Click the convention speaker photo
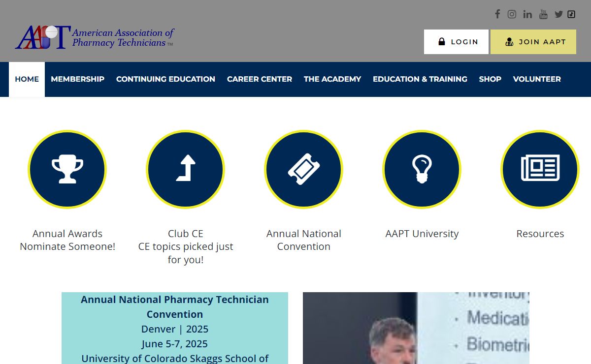The image size is (591, 364). 416,328
